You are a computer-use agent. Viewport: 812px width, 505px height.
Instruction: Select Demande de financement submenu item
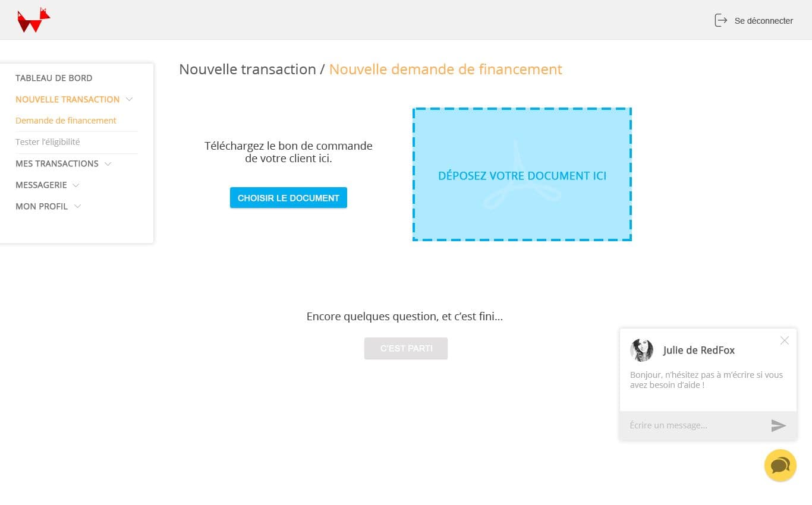(x=66, y=121)
